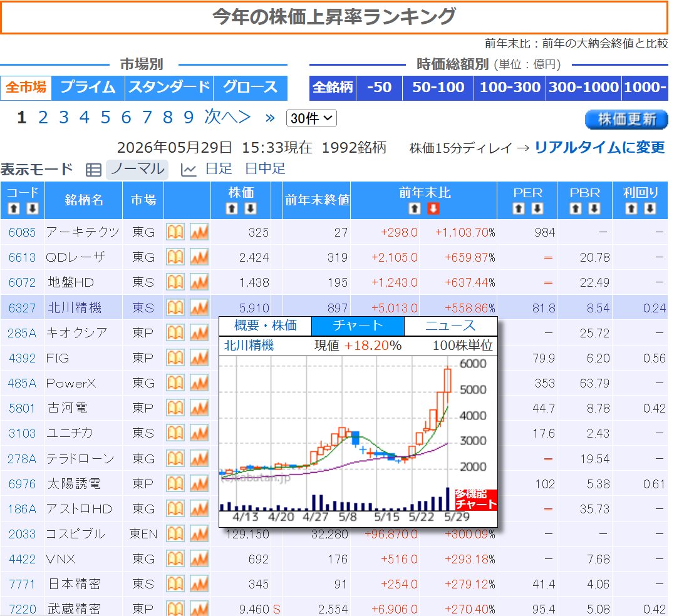The image size is (689, 616).
Task: Click 北川精機 name in table row
Action: click(75, 308)
